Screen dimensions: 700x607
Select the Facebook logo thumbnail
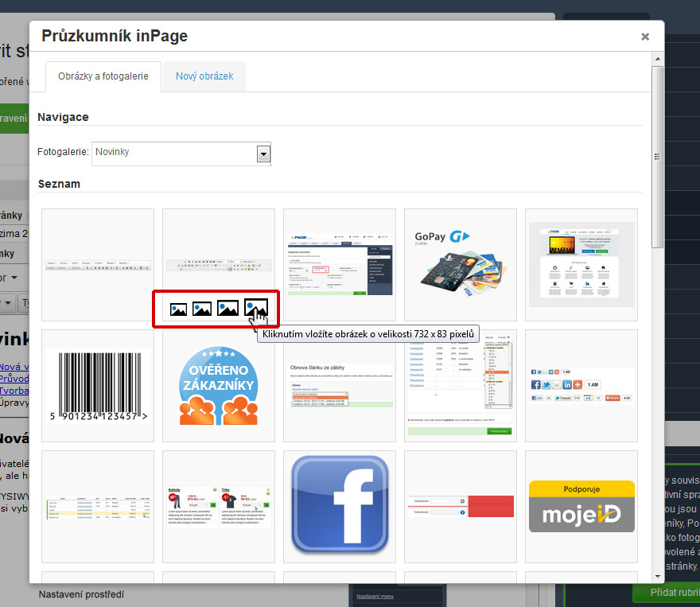[x=340, y=507]
